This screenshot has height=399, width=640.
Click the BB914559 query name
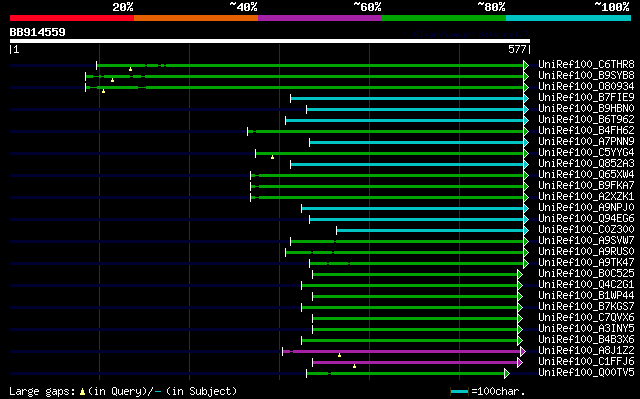click(38, 32)
